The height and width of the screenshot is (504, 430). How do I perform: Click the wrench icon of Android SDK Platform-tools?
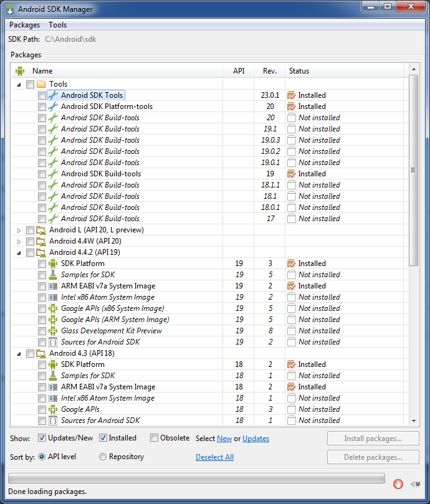tap(53, 107)
